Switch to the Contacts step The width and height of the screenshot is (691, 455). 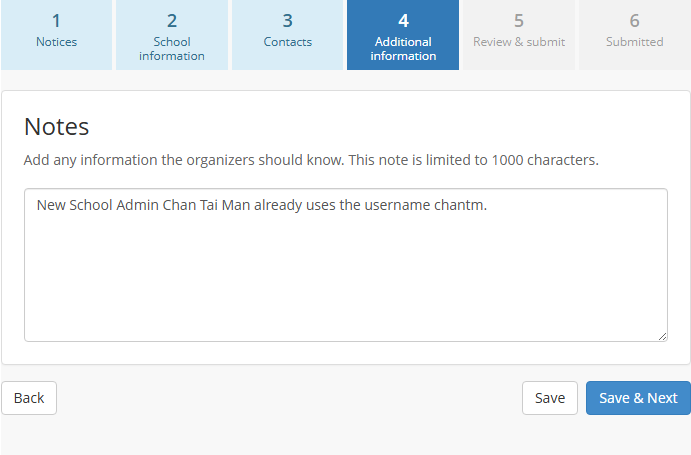point(287,35)
